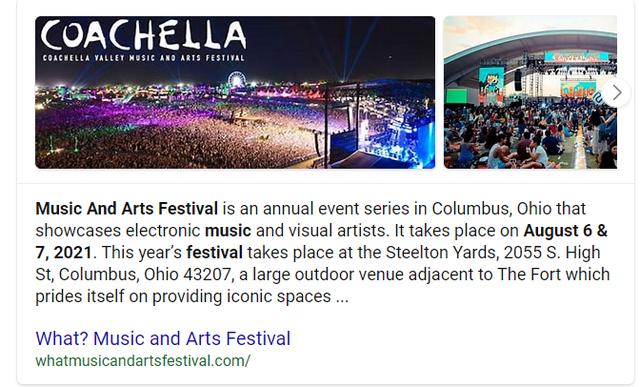Click the COACHELLA logo text in the image
Image resolution: width=640 pixels, height=387 pixels.
coord(144,35)
